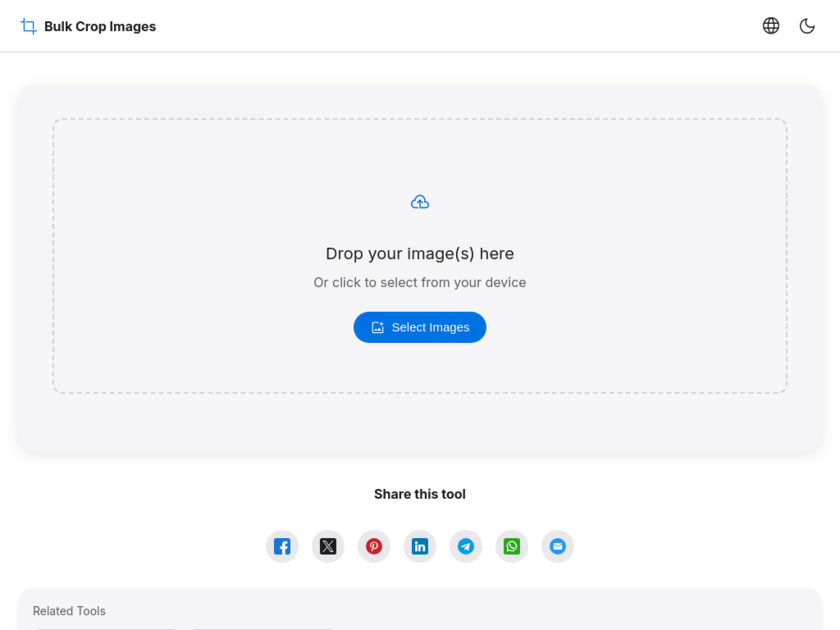The height and width of the screenshot is (630, 840).
Task: Open the Bulk Crop Images home link
Action: tap(100, 26)
